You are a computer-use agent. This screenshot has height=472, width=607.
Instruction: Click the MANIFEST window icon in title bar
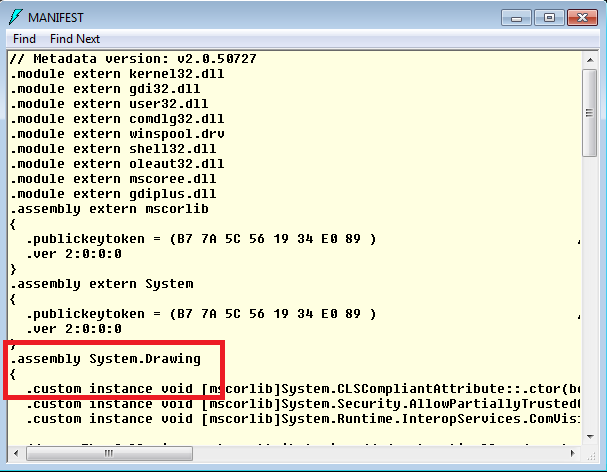tap(15, 17)
